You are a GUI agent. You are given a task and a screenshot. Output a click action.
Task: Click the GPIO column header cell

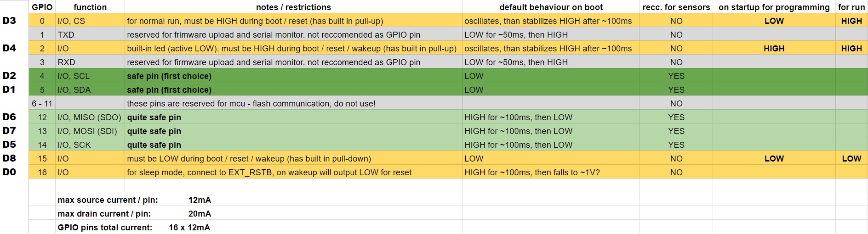click(x=42, y=7)
